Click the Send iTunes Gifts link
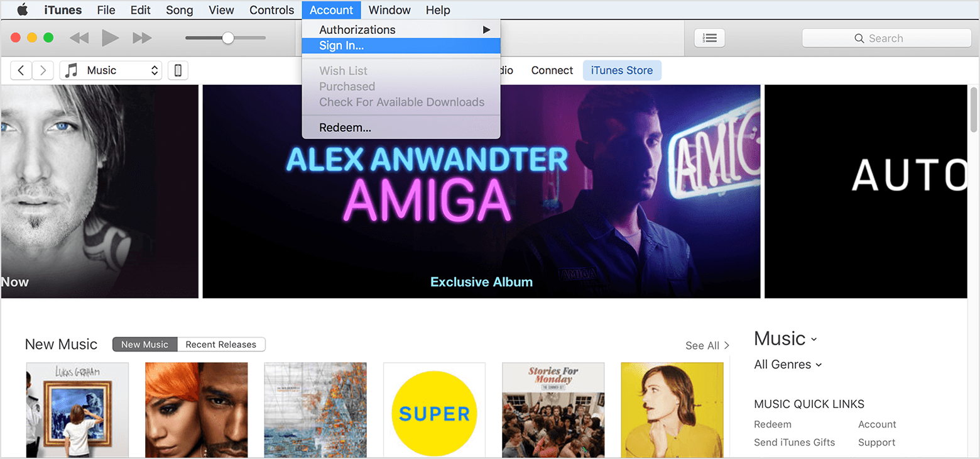Image resolution: width=980 pixels, height=459 pixels. click(795, 443)
